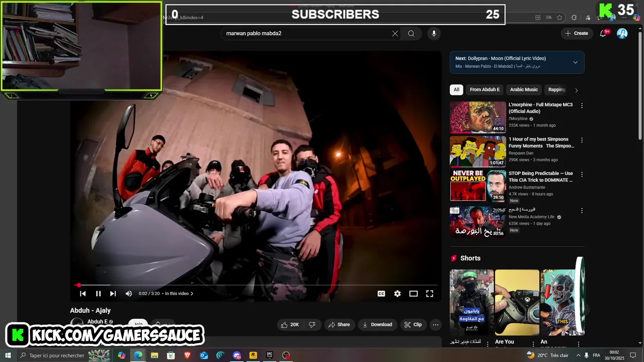Open the YouTube account avatar menu
This screenshot has width=644, height=362.
(x=622, y=33)
